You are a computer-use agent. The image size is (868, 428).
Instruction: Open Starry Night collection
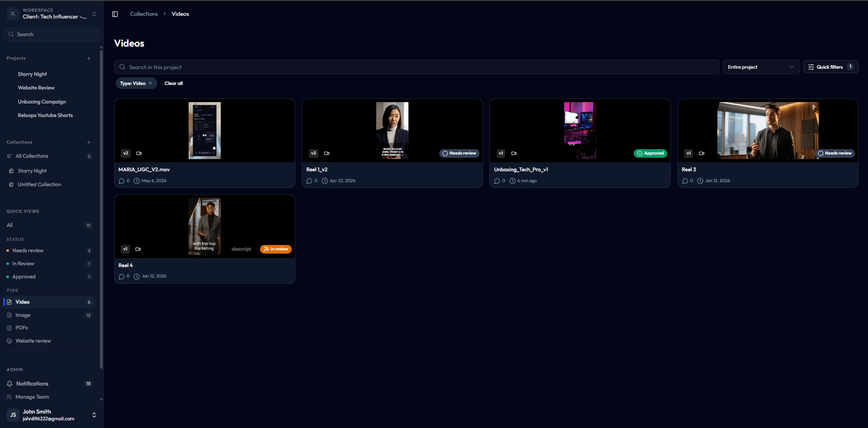coord(32,171)
